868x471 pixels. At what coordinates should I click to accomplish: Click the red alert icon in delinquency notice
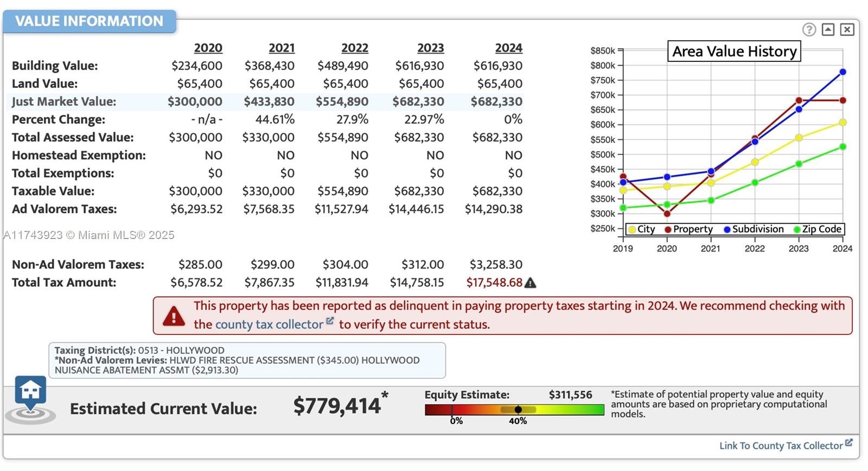(174, 315)
